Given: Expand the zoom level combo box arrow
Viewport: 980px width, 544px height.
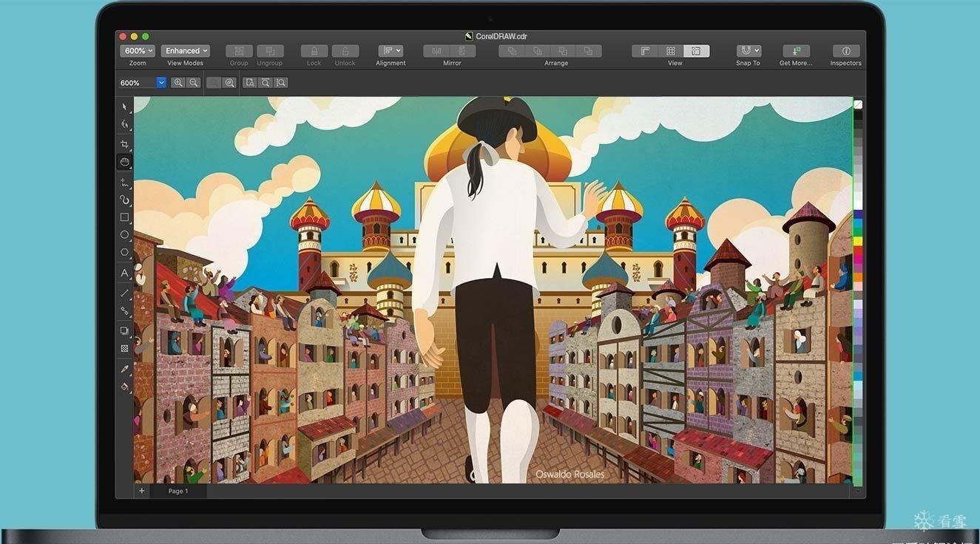Looking at the screenshot, I should 161,83.
